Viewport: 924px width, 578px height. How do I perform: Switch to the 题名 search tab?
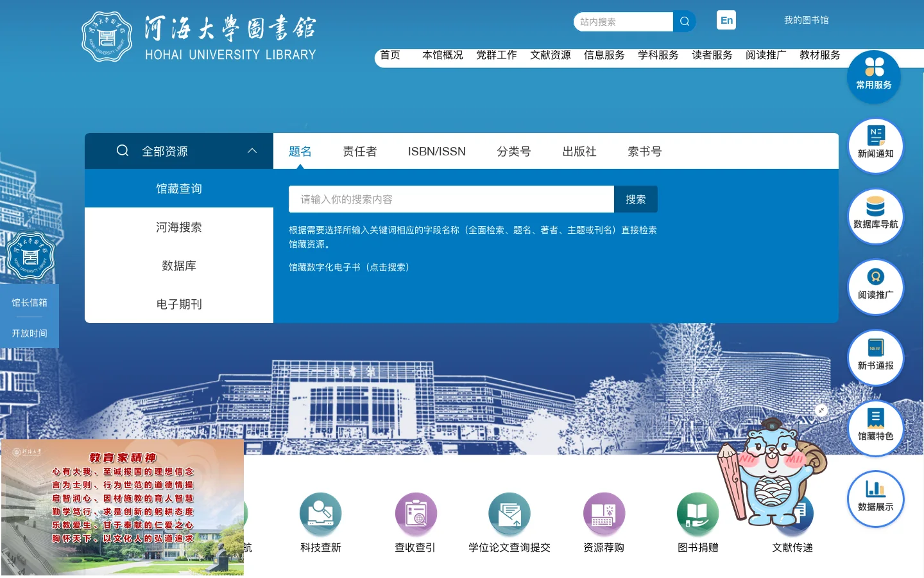click(x=300, y=151)
